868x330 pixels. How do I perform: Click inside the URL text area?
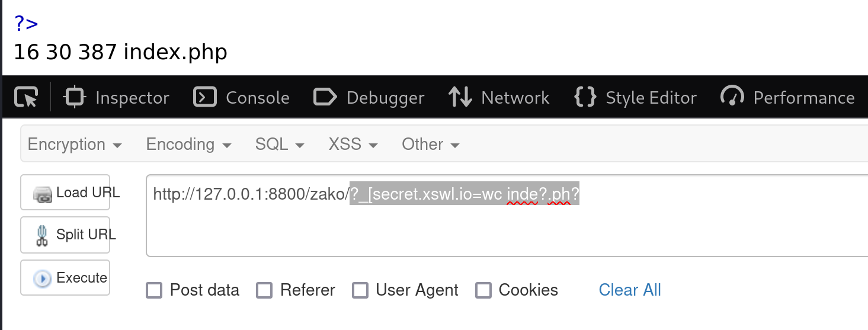507,216
